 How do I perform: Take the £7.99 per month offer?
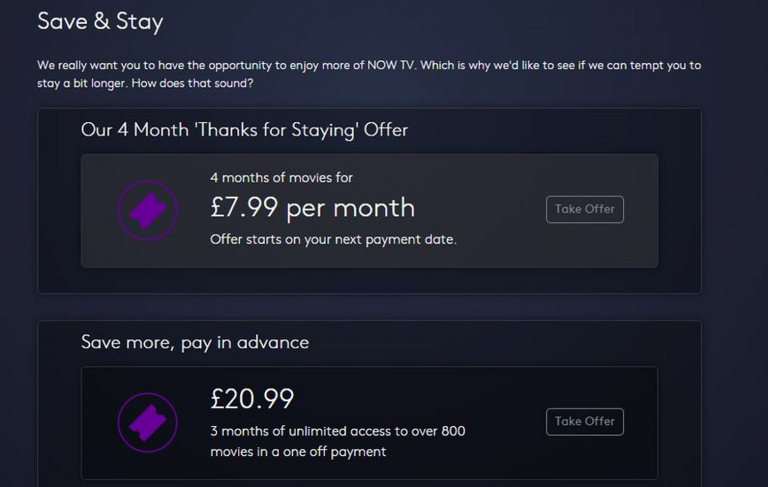[585, 209]
